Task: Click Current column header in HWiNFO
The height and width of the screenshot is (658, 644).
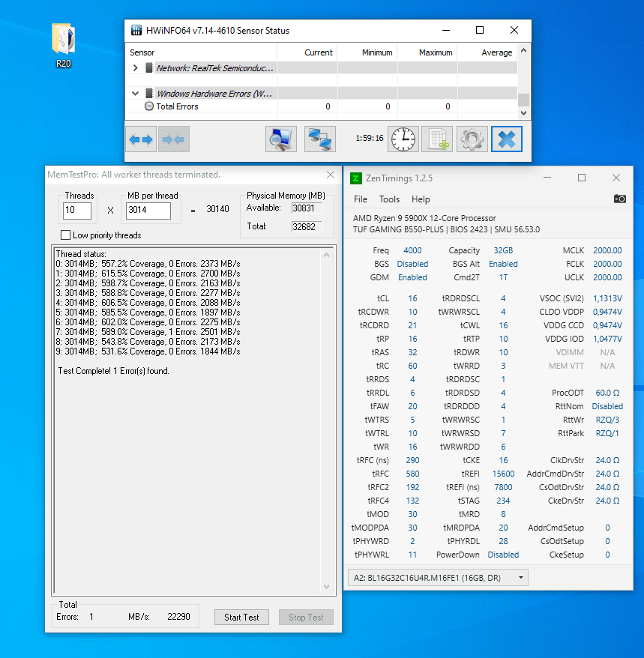Action: pyautogui.click(x=307, y=53)
